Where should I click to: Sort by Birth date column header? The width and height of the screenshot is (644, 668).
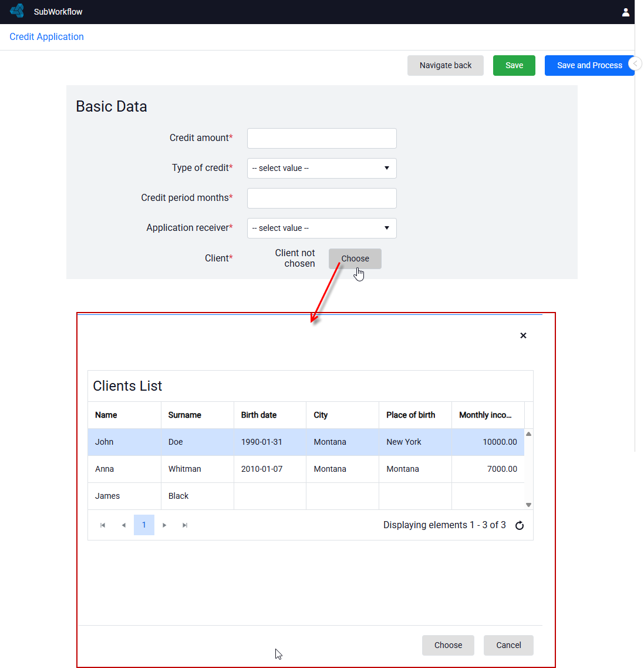270,415
